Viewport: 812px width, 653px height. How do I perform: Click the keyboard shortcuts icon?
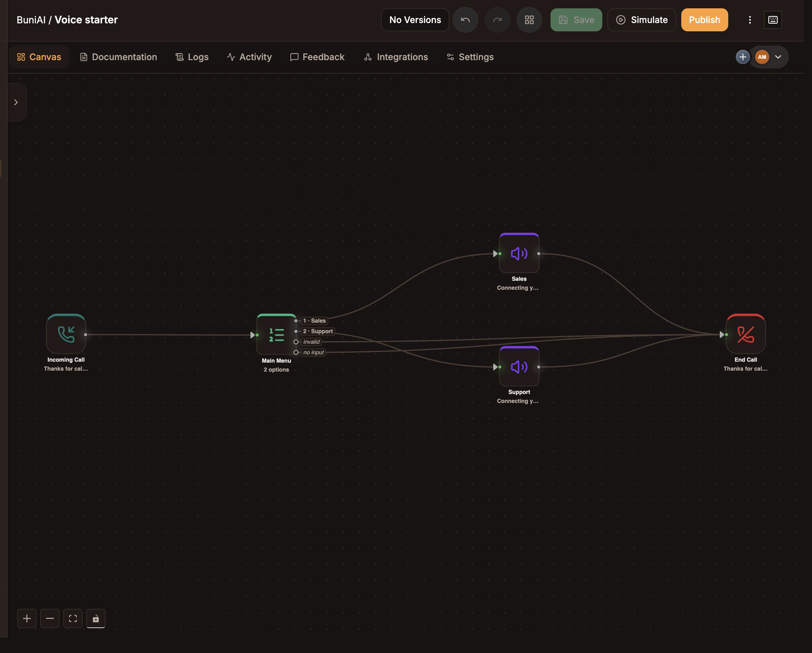772,20
